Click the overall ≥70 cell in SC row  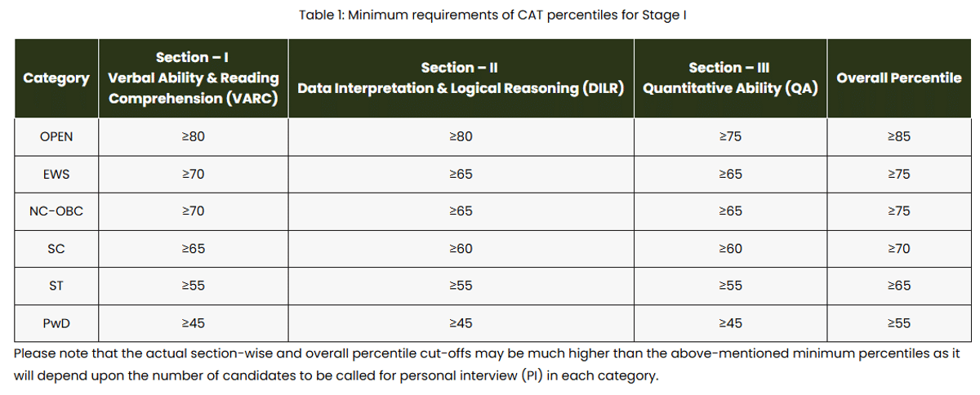click(898, 248)
